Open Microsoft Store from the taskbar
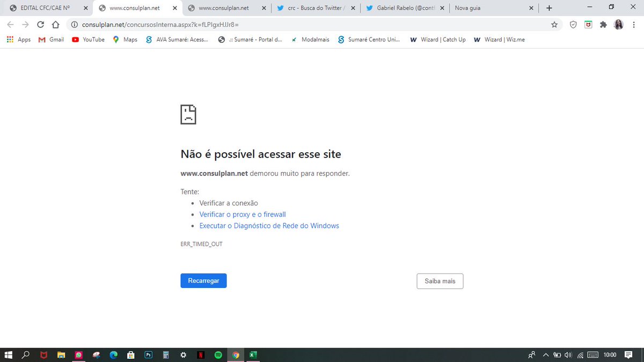Viewport: 644px width, 362px height. tap(130, 354)
